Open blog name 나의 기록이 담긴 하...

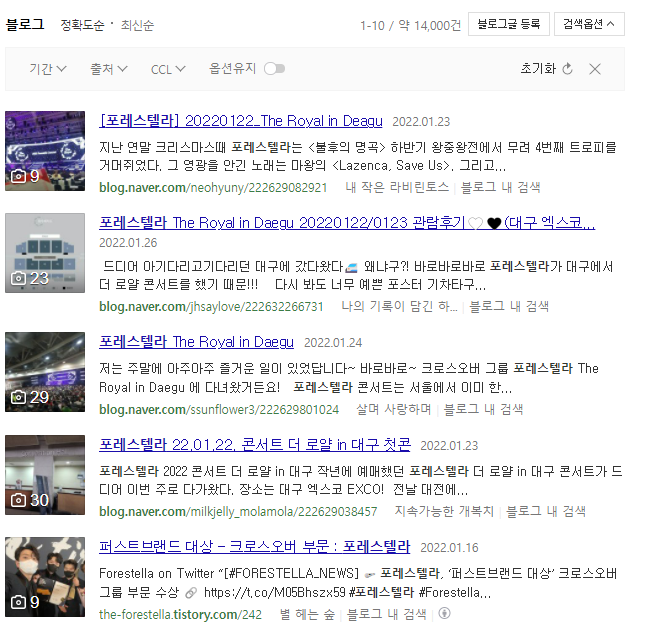point(400,307)
